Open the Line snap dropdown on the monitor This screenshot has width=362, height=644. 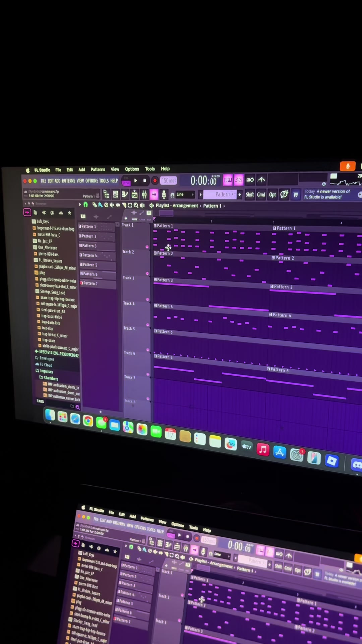click(185, 195)
